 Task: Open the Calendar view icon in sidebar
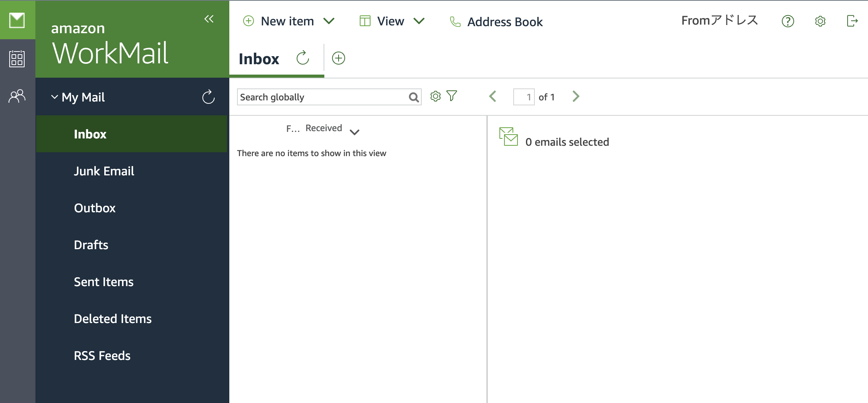pyautogui.click(x=17, y=58)
